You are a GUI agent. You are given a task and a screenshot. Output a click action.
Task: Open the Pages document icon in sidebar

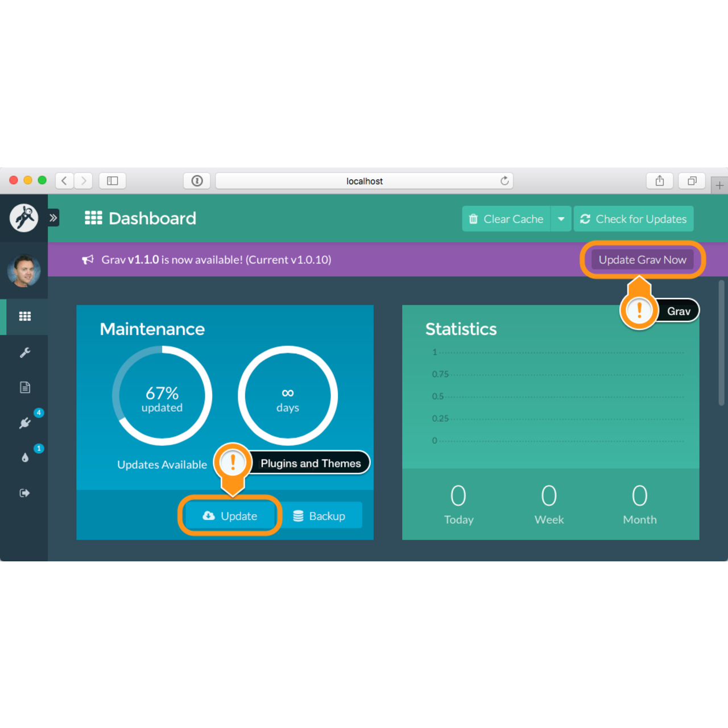pyautogui.click(x=25, y=387)
